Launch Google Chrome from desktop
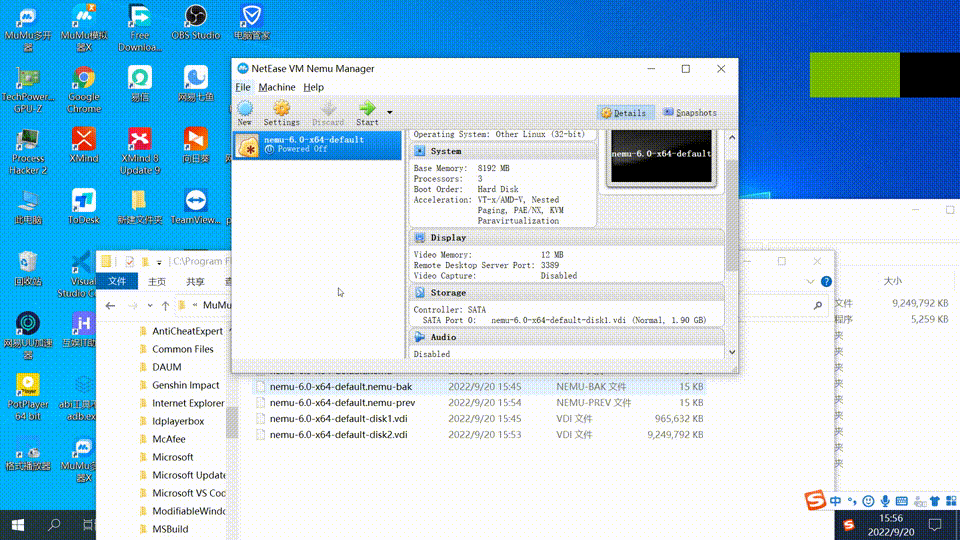 84,91
